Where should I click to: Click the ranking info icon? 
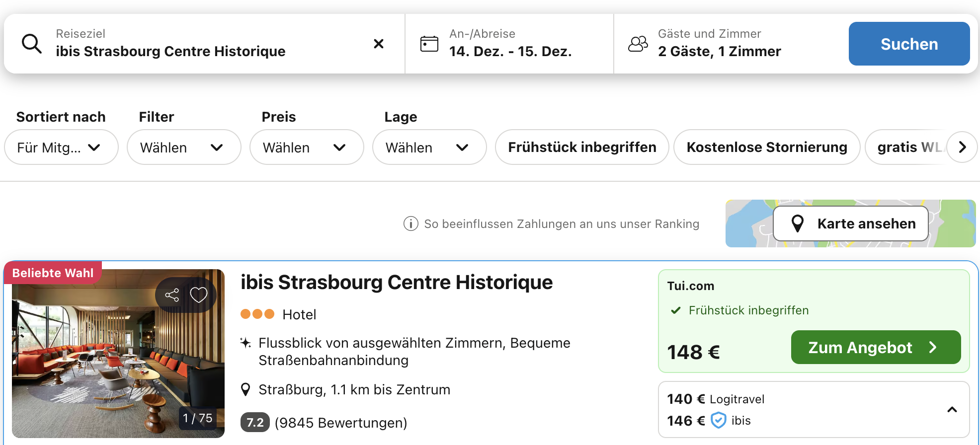(x=410, y=224)
